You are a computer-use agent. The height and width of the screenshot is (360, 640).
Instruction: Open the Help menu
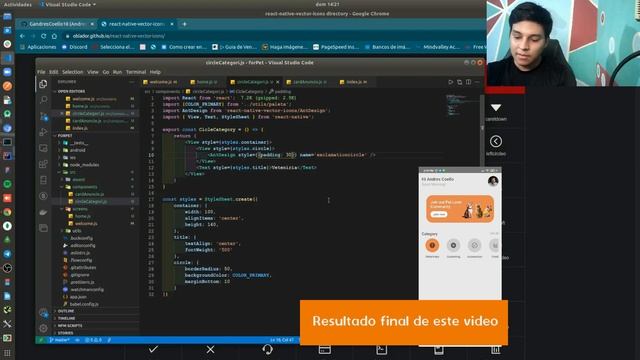coord(155,72)
